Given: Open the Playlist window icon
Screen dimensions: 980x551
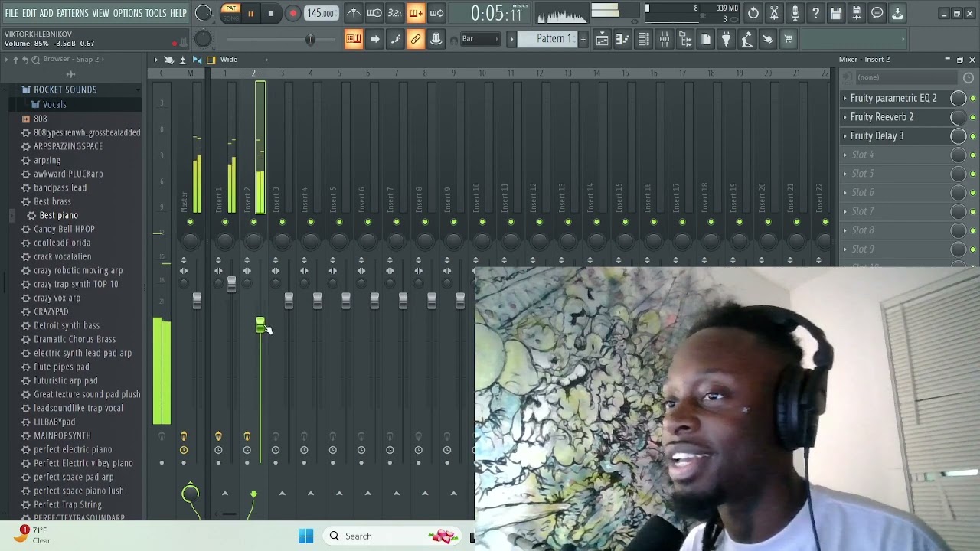Looking at the screenshot, I should (602, 39).
